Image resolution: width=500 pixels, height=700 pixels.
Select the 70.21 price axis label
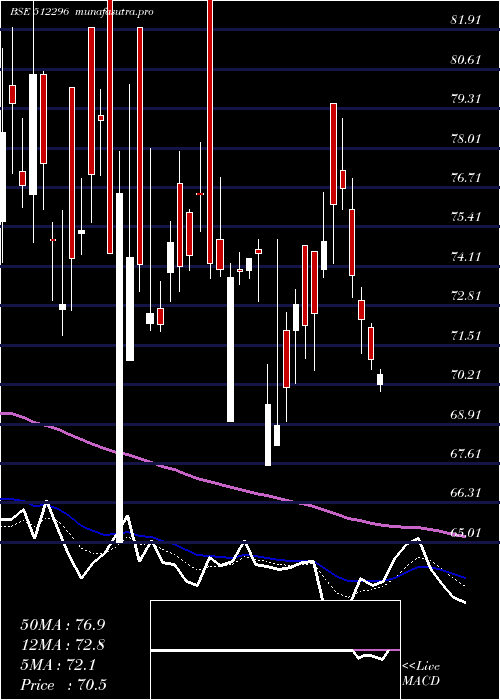click(466, 375)
